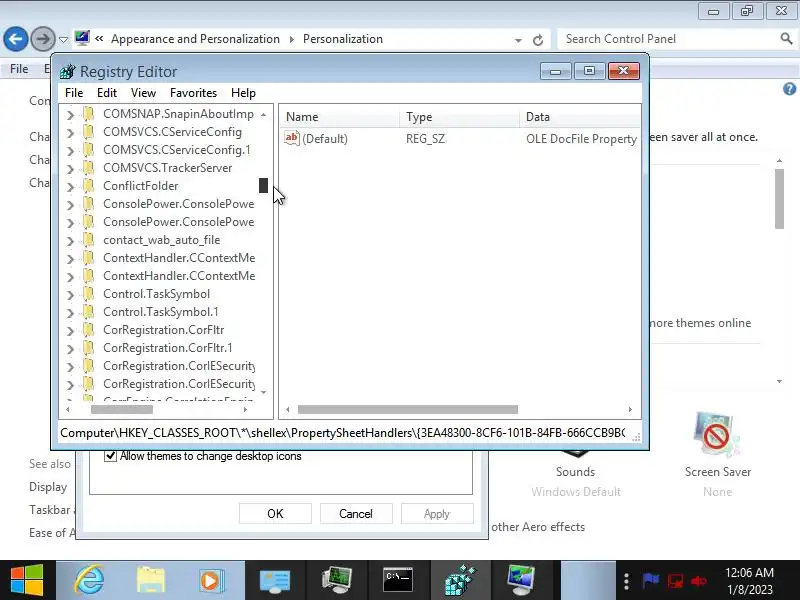Select the CorRegistration.CorFltr.1 tree item
Screen dimensions: 800x600
pyautogui.click(x=168, y=348)
